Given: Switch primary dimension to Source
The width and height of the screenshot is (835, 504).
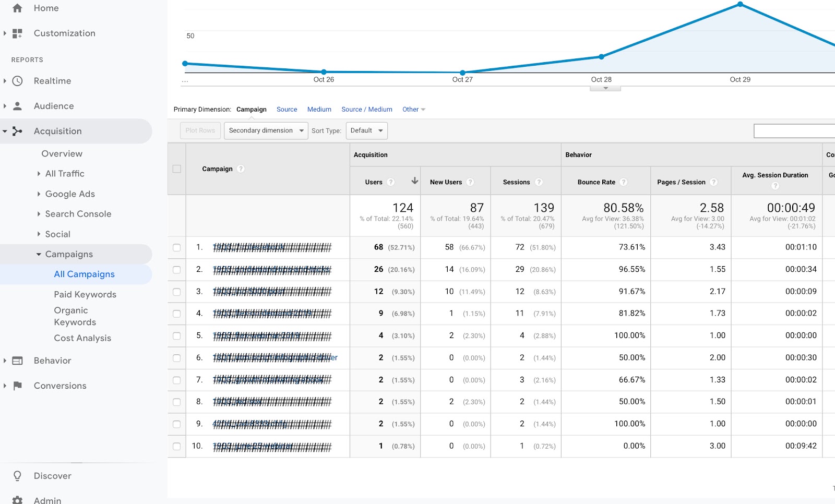Looking at the screenshot, I should click(x=287, y=110).
